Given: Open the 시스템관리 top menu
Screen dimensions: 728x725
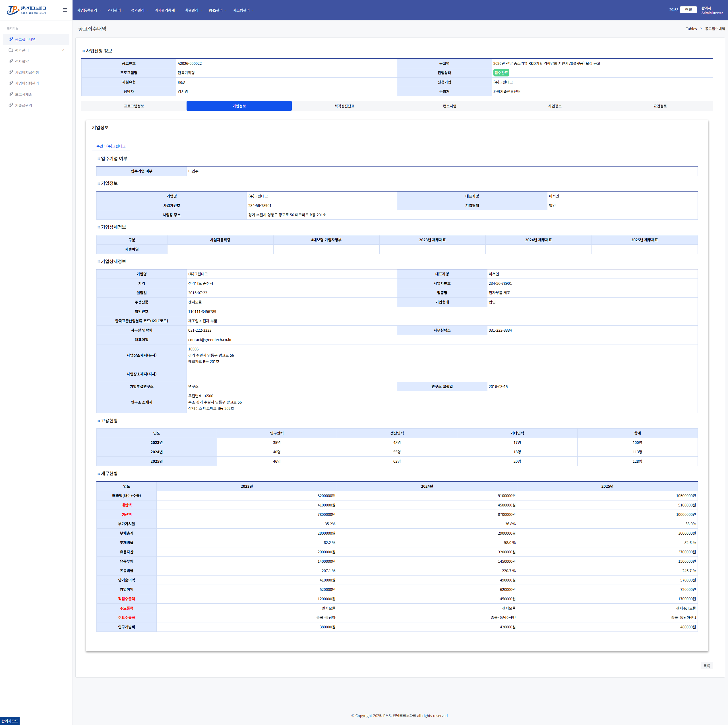Looking at the screenshot, I should (241, 10).
